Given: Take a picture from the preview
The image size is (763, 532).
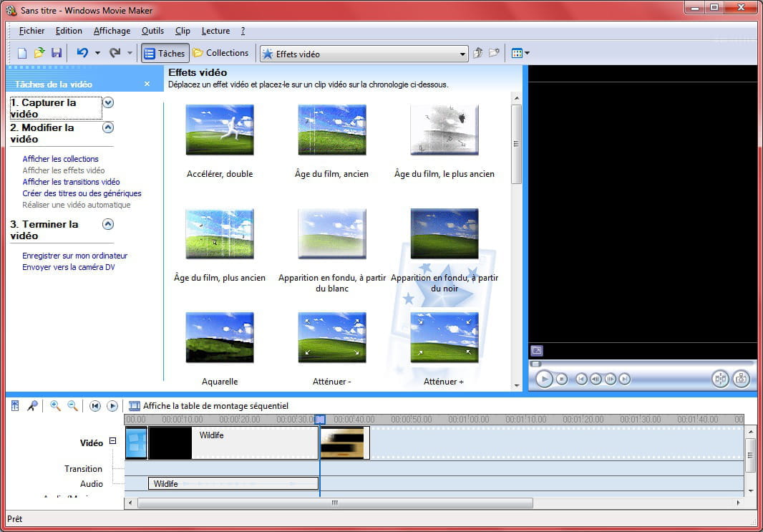Looking at the screenshot, I should (741, 379).
